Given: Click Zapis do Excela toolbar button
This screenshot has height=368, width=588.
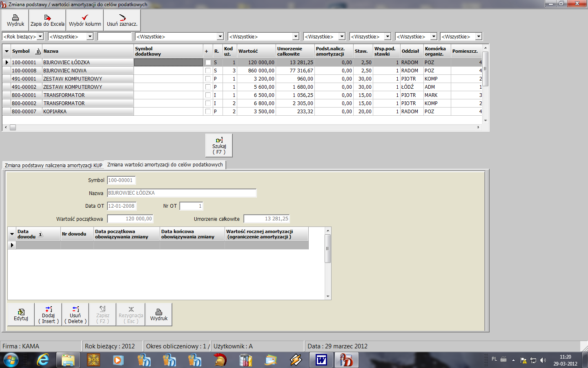Looking at the screenshot, I should click(47, 20).
